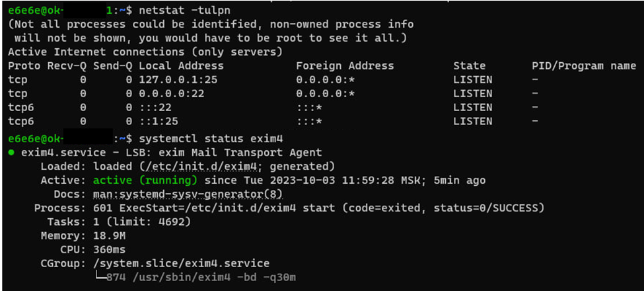Click '/system.slice/exim4.service' CGroup path
Image resolution: width=644 pixels, height=291 pixels.
point(182,263)
